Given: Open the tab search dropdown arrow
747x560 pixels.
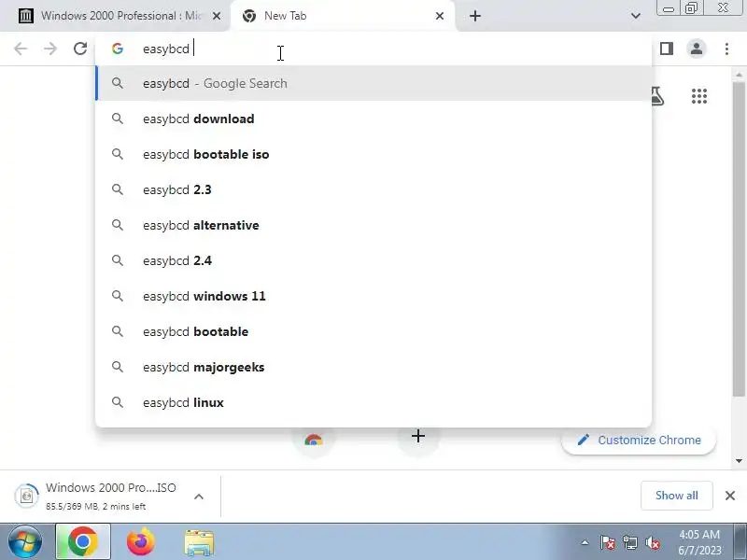Looking at the screenshot, I should coord(636,16).
